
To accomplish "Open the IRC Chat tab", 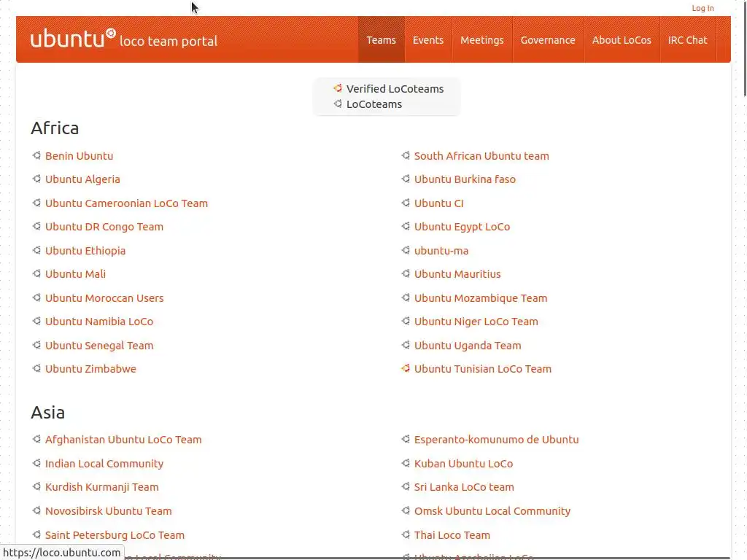I will point(687,40).
